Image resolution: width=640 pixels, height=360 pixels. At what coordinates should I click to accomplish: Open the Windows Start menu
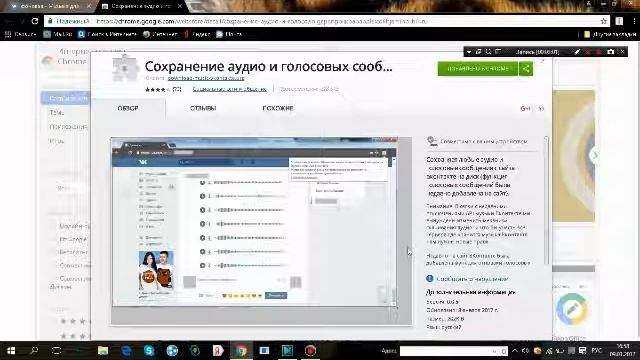11,351
